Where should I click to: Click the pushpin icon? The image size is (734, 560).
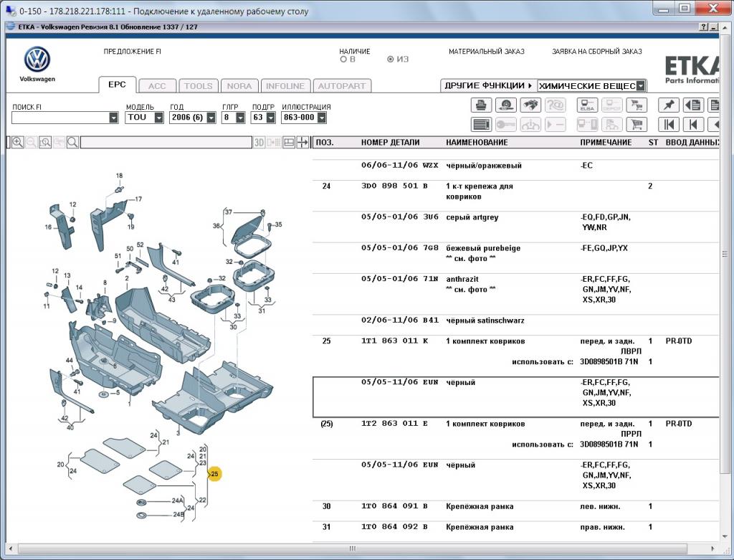click(669, 105)
